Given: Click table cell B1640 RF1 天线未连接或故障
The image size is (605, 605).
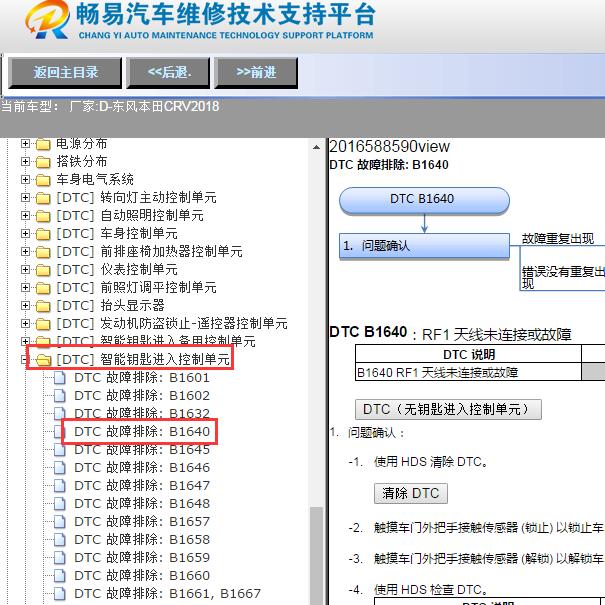Looking at the screenshot, I should pyautogui.click(x=468, y=372).
